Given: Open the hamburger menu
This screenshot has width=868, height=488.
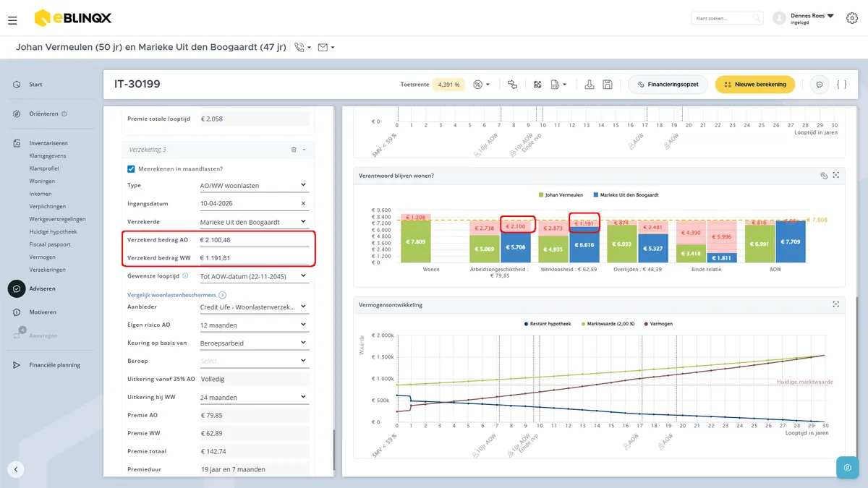Looking at the screenshot, I should 12,21.
